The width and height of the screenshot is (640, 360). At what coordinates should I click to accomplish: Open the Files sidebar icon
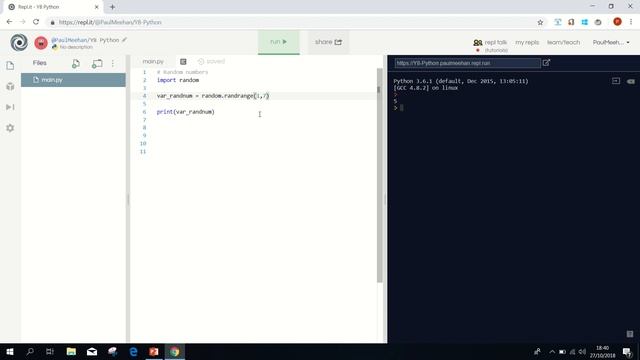point(10,65)
